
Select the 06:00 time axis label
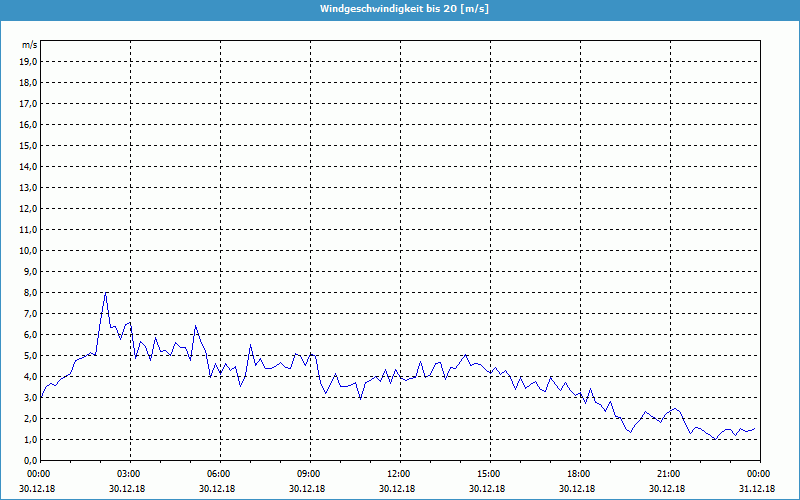pyautogui.click(x=219, y=473)
